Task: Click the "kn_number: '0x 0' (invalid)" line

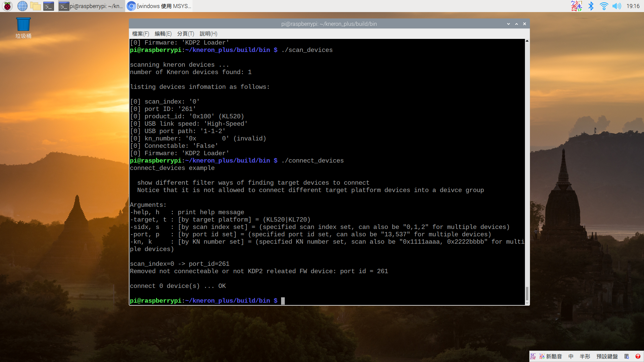Action: 198,138
